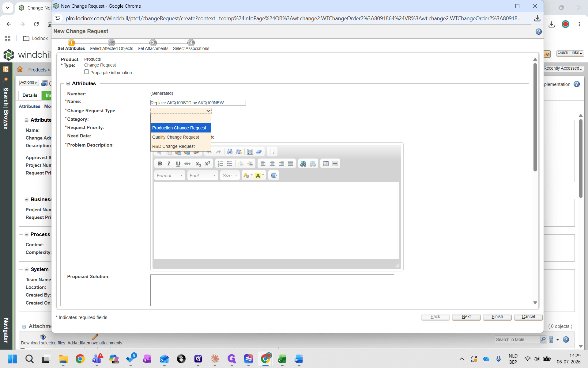Click the Name input field
The image size is (588, 368).
[198, 103]
